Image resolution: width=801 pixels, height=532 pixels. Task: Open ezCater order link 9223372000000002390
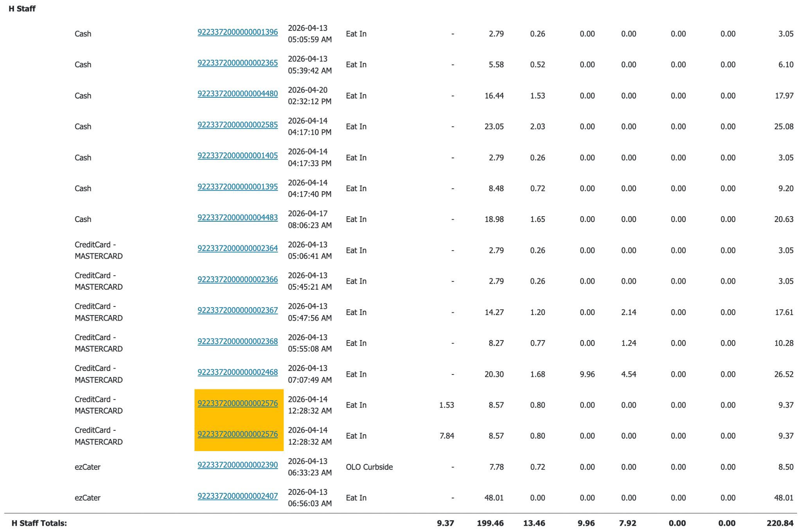(237, 465)
